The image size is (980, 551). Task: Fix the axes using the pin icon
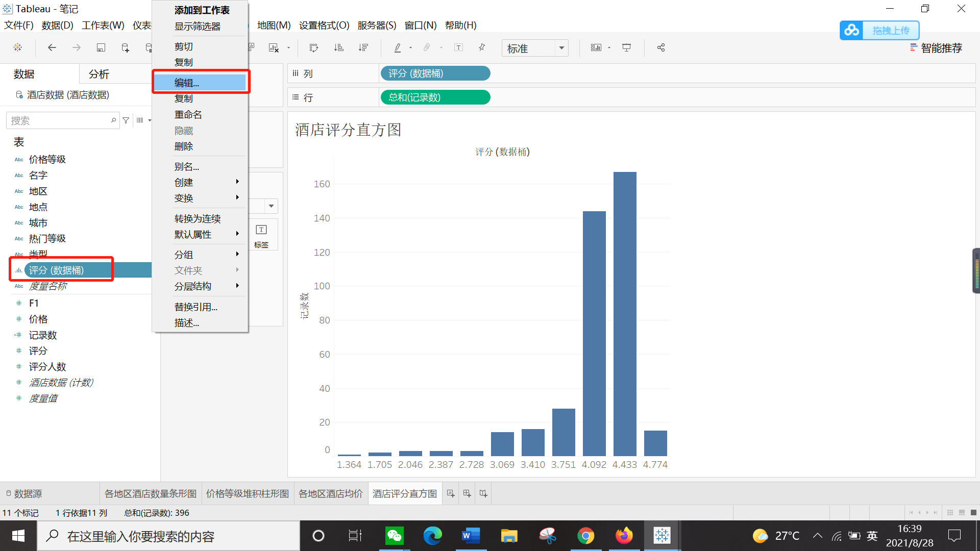[481, 47]
